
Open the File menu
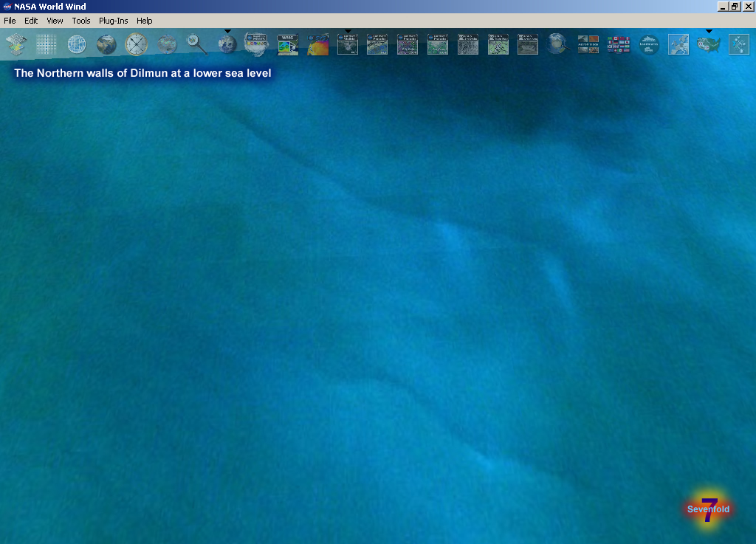(10, 21)
